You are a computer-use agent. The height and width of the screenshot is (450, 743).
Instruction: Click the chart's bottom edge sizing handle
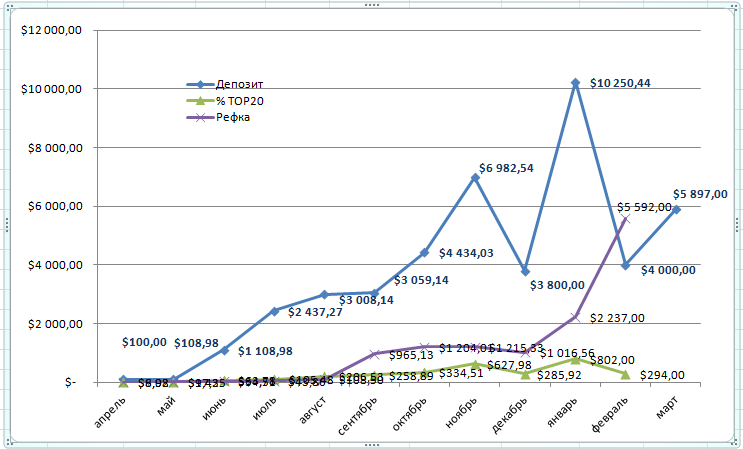[x=372, y=445]
